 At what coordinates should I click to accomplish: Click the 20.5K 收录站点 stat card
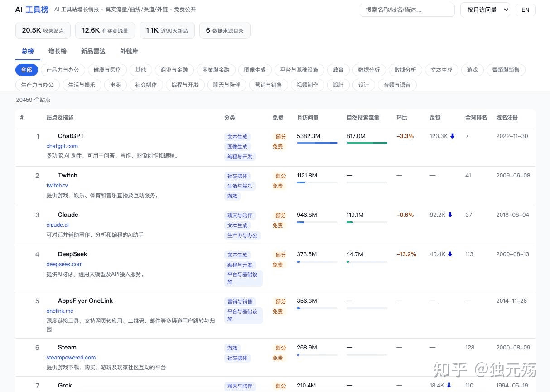(x=43, y=30)
